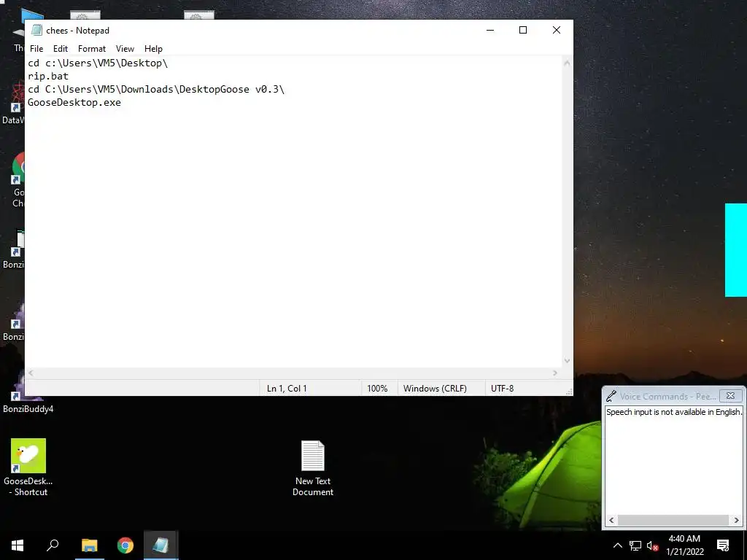Click the Notepad window resize grip

pos(569,392)
